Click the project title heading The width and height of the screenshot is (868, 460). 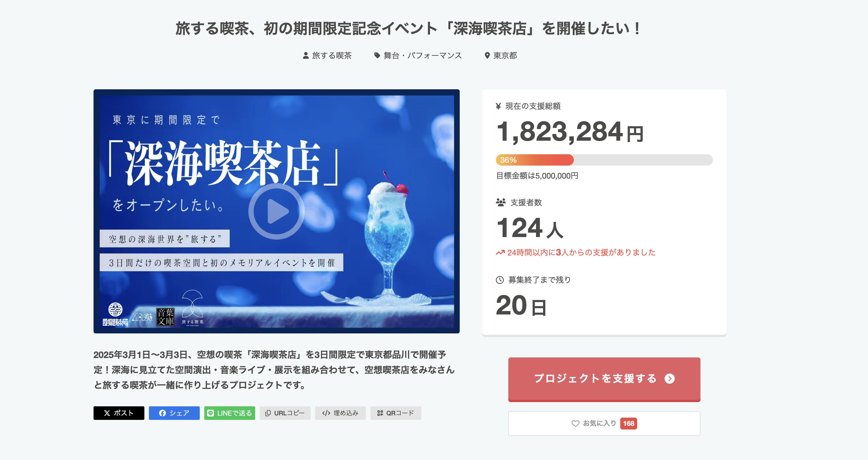click(408, 29)
